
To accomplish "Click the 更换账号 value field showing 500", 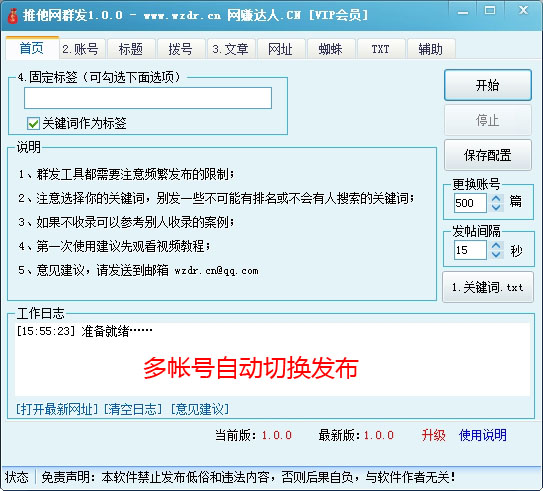I will tap(470, 203).
